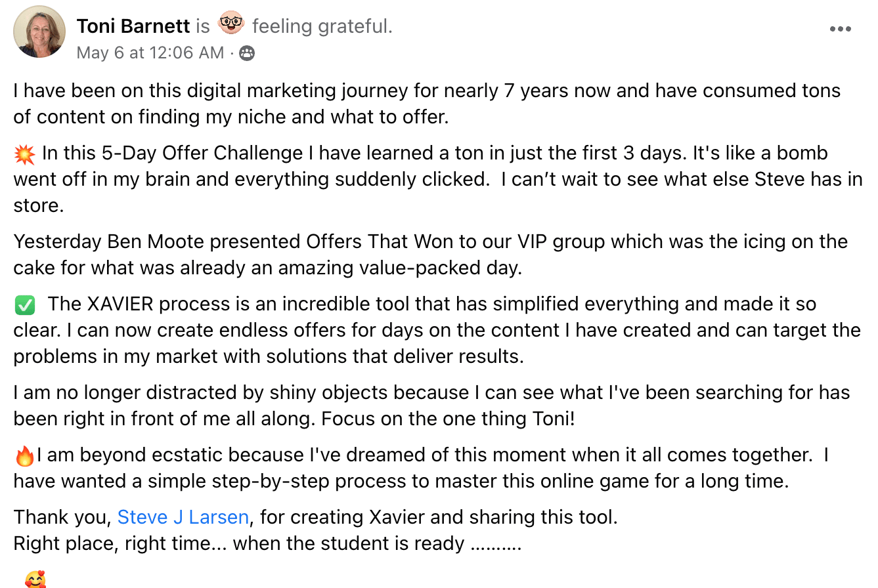Click Toni Barnett's profile picture
Screen dimensions: 878x588
[x=39, y=31]
